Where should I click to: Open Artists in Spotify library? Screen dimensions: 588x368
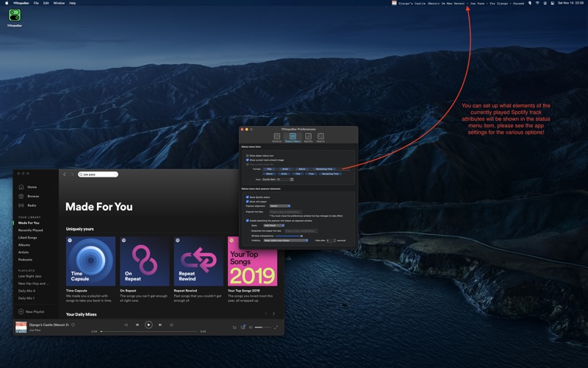pos(24,252)
